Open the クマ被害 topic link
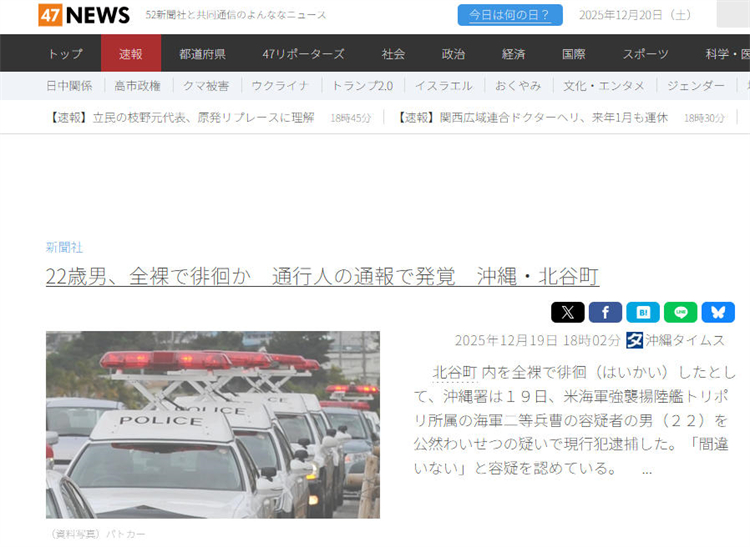Image resolution: width=750 pixels, height=547 pixels. click(206, 86)
